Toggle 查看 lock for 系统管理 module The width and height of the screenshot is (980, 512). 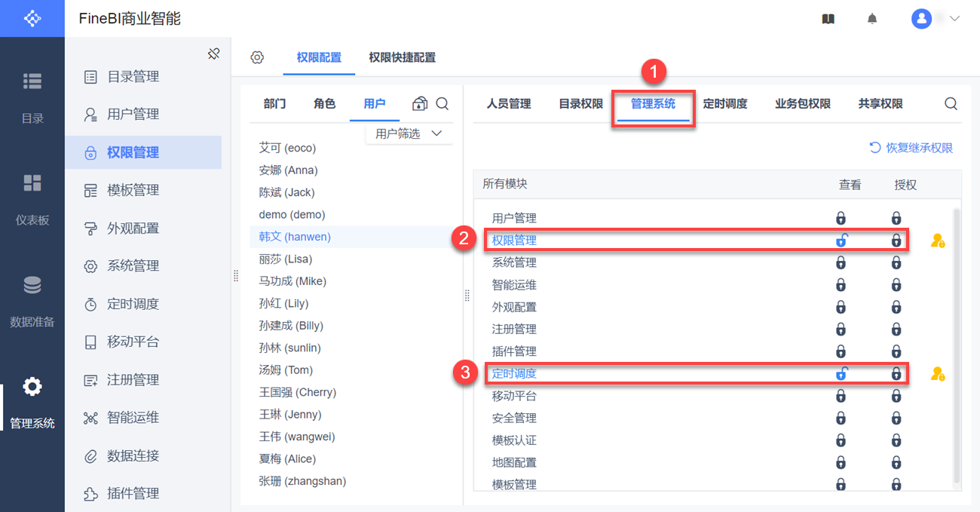841,263
